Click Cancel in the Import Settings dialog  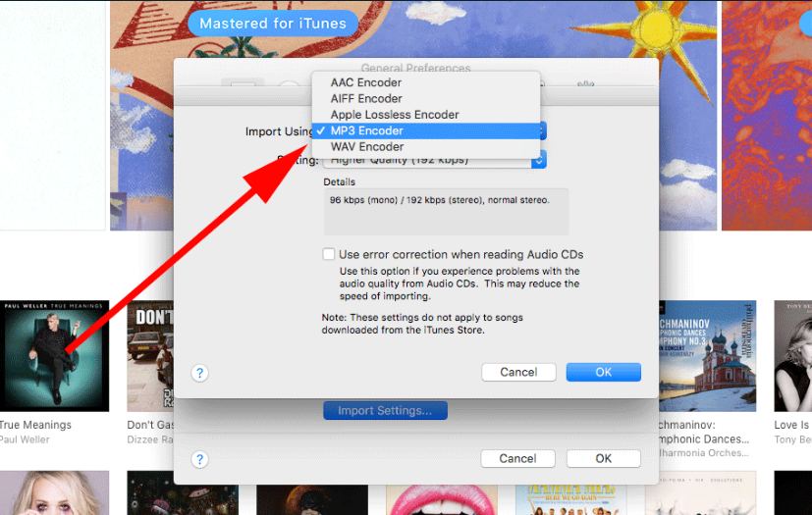518,372
